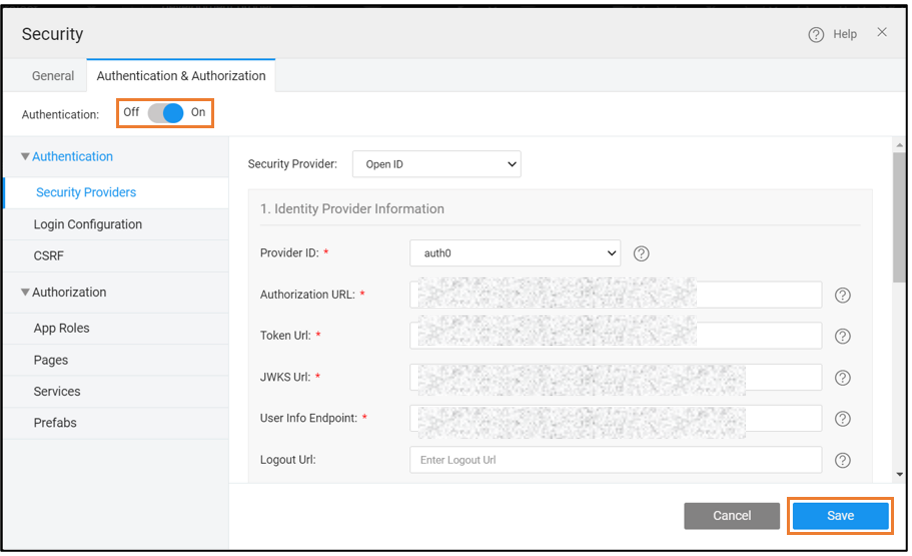Viewport: 912px width, 556px height.
Task: Open User Info Endpoint help icon
Action: pyautogui.click(x=842, y=419)
